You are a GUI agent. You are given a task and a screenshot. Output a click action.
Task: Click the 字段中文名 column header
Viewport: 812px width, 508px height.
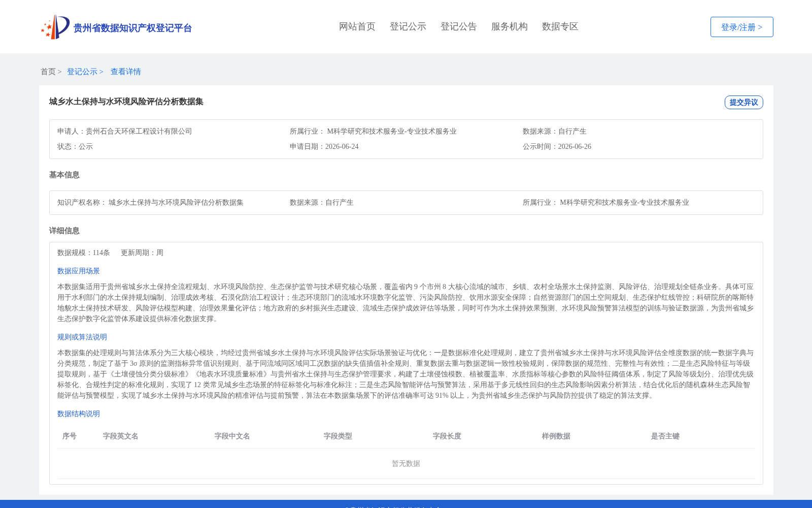[x=232, y=436]
